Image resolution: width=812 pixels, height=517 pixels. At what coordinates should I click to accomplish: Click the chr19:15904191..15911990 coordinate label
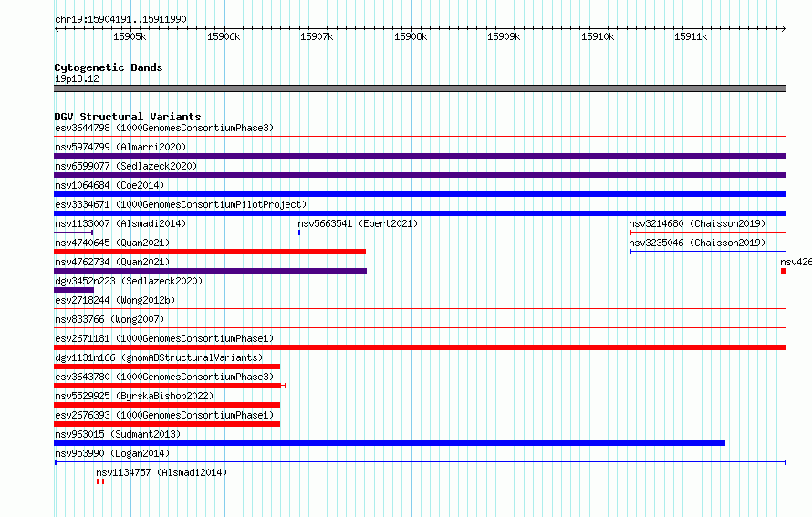tap(120, 19)
